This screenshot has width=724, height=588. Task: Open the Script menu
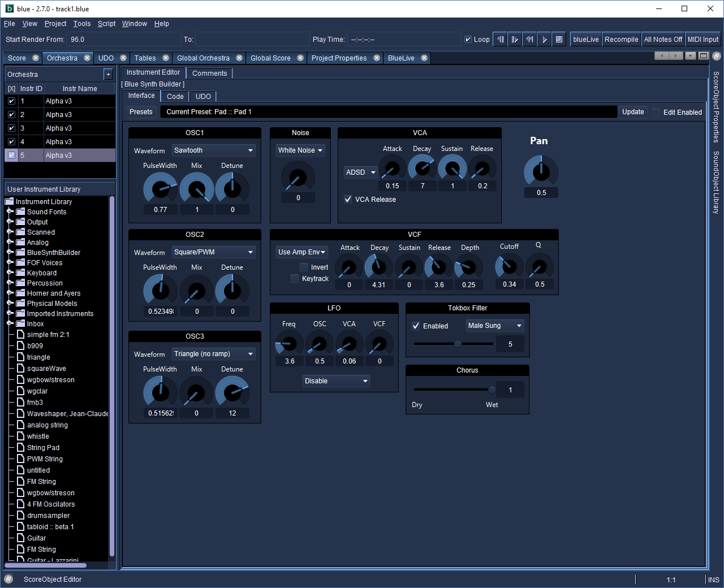point(106,24)
